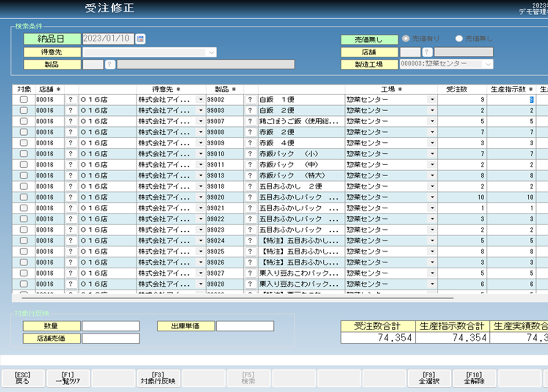Click the 出庫単価 input field
548x392 pixels.
point(245,326)
